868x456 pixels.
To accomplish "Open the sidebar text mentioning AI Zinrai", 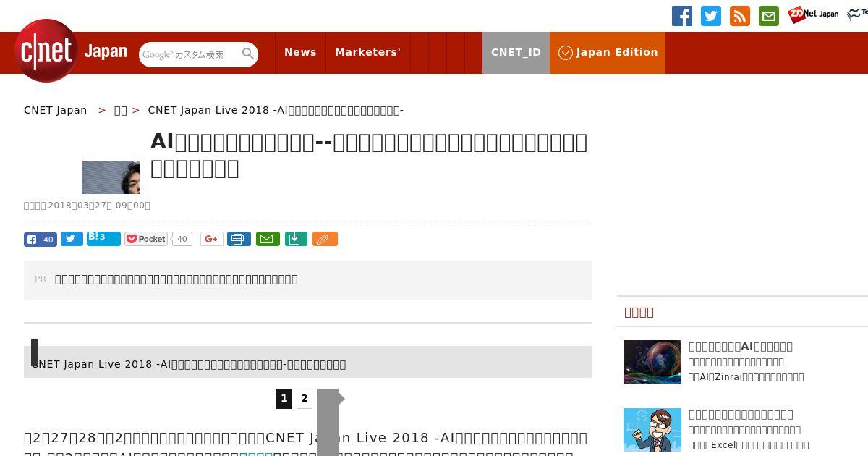I will [746, 377].
